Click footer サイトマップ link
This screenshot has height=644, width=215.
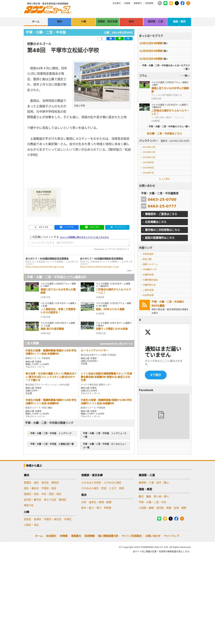tap(171, 536)
